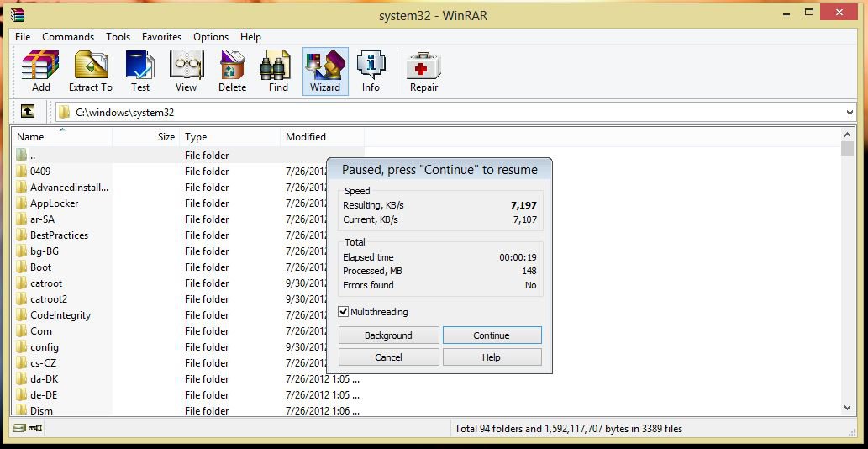868x449 pixels.
Task: Expand the address path dropdown
Action: [850, 113]
